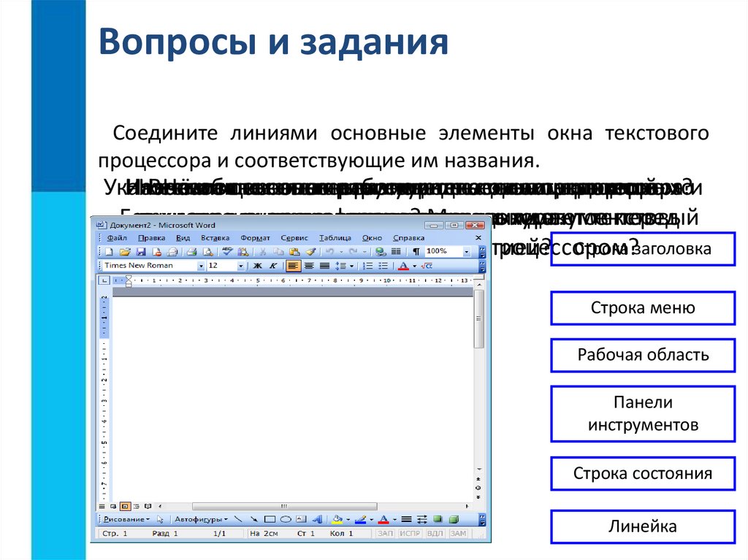The width and height of the screenshot is (748, 560).
Task: Click the font color A in formatting toolbar
Action: (403, 266)
